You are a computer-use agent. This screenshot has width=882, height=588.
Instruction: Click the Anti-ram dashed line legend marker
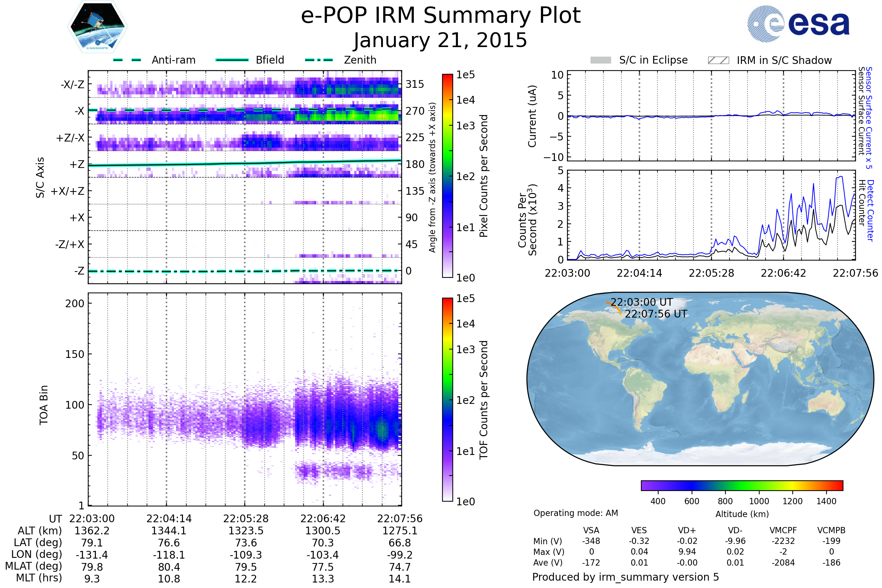pos(127,60)
